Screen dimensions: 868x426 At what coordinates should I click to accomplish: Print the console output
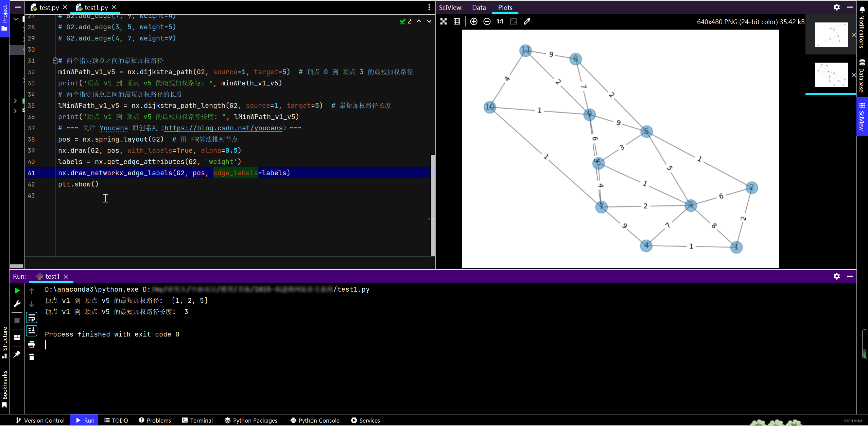(x=32, y=344)
